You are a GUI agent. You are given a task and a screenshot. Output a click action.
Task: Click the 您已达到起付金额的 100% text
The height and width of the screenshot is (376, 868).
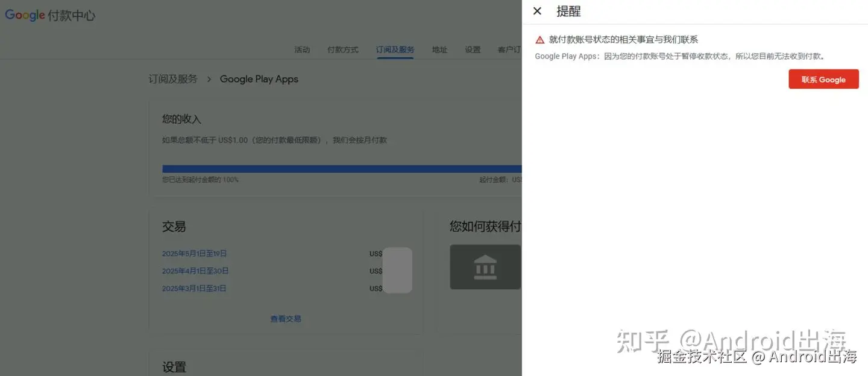coord(200,180)
